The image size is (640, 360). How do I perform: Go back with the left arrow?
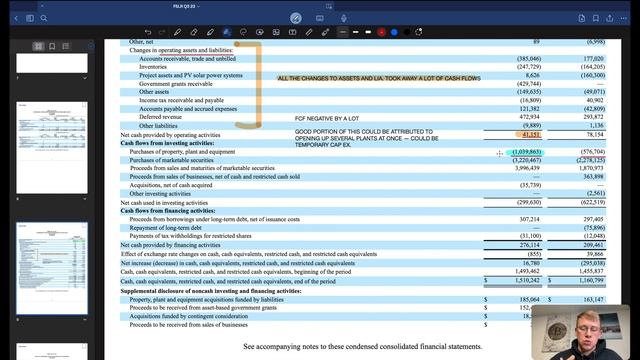coord(16,18)
